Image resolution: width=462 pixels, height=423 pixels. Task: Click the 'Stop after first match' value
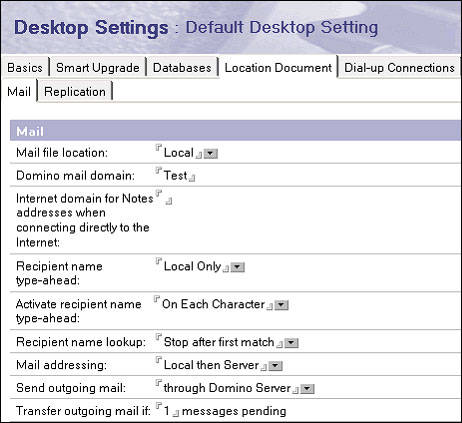tap(219, 342)
